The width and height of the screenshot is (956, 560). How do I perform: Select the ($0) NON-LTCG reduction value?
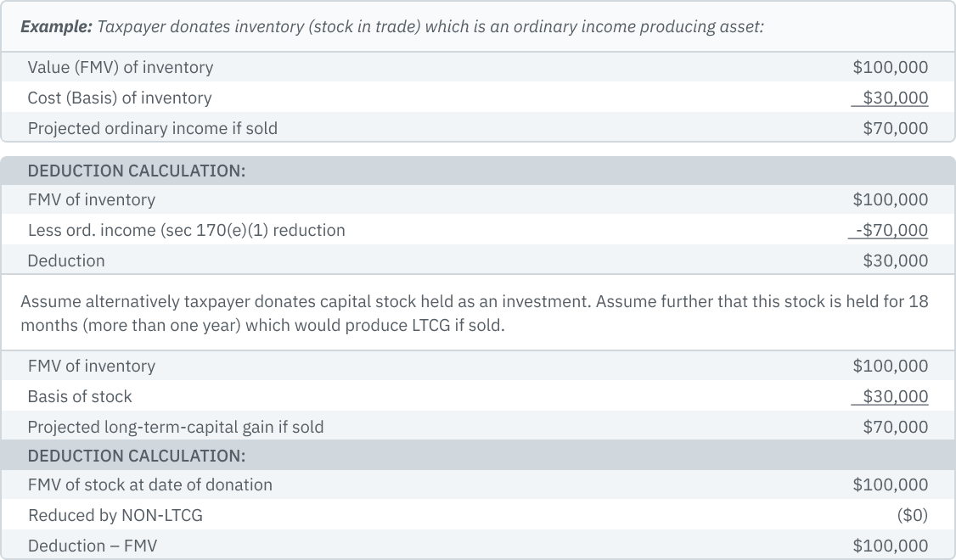point(912,515)
